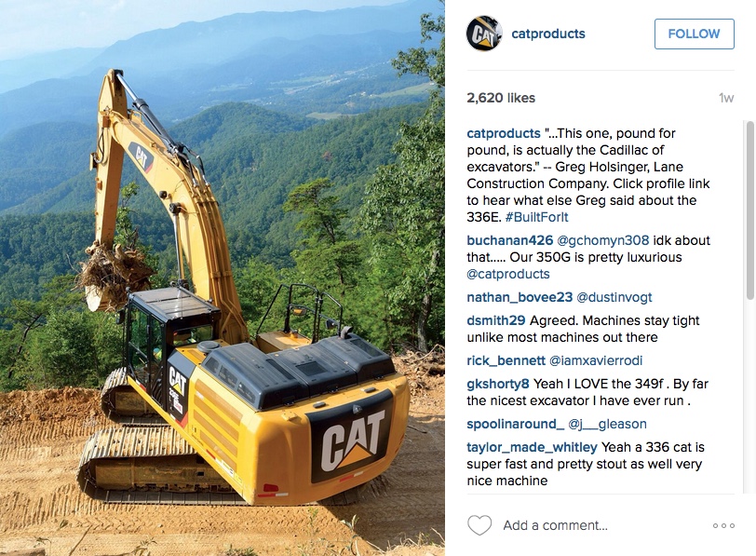Open catproducts username in the header

(x=548, y=34)
